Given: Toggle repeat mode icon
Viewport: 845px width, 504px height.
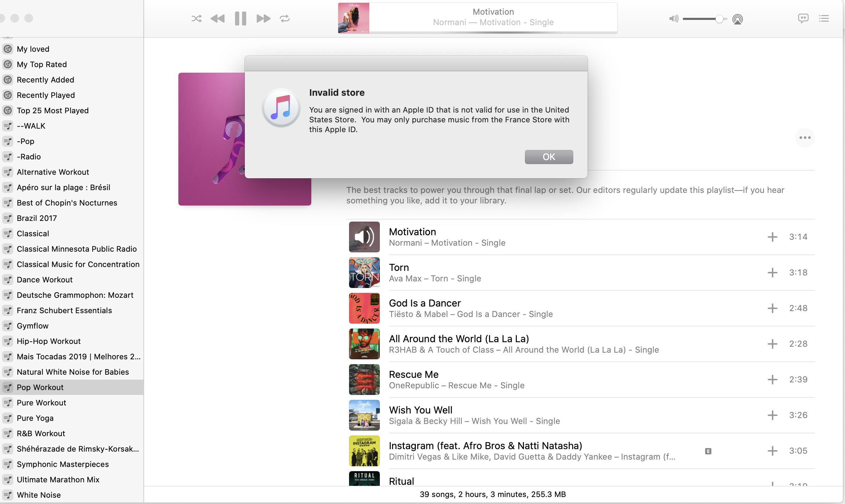Looking at the screenshot, I should coord(285,19).
